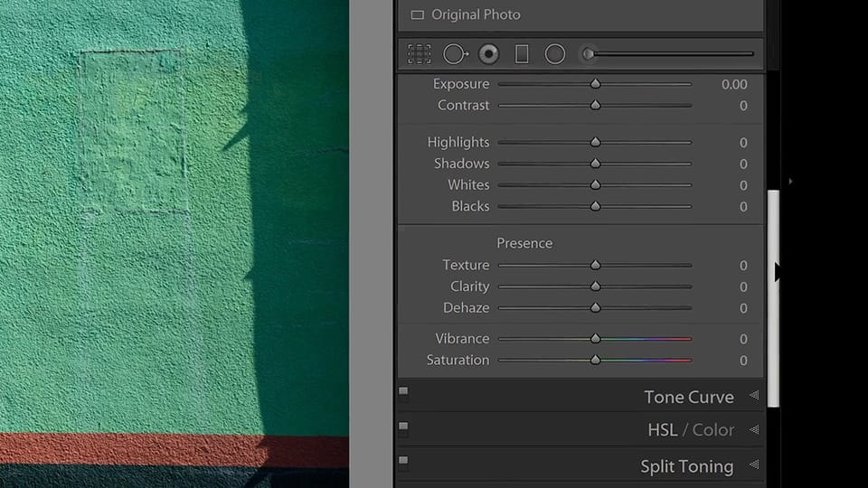Click the Highlights value field

click(743, 143)
